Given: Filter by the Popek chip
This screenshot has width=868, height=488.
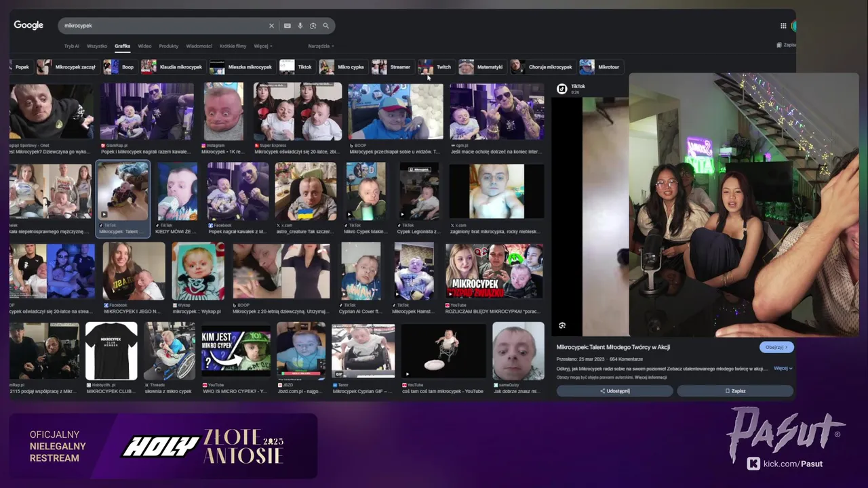Looking at the screenshot, I should 20,67.
